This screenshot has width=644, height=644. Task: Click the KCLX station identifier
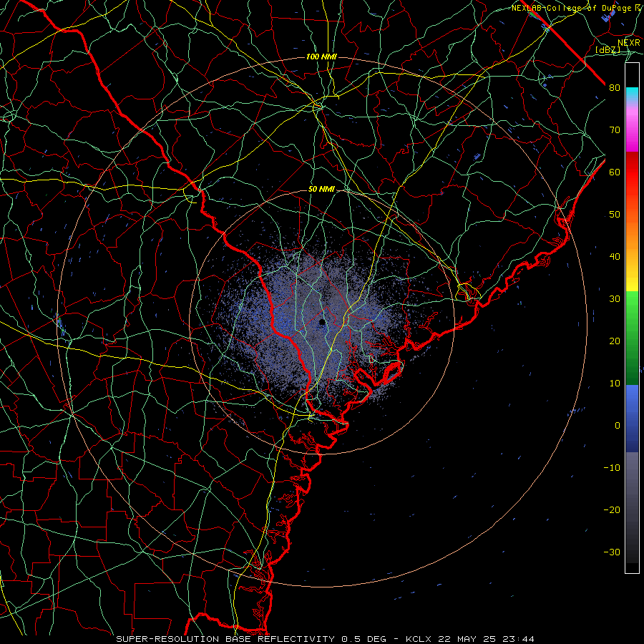(x=419, y=639)
